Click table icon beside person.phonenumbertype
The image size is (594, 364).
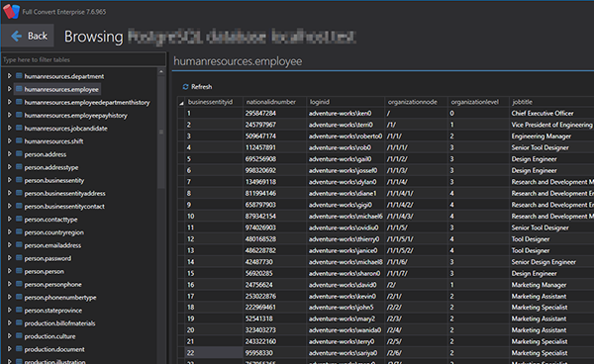19,297
